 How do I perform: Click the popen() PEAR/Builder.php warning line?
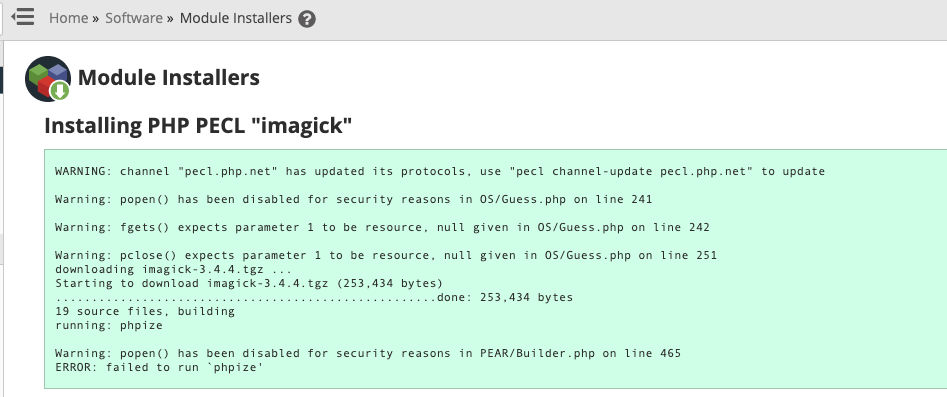[x=368, y=353]
